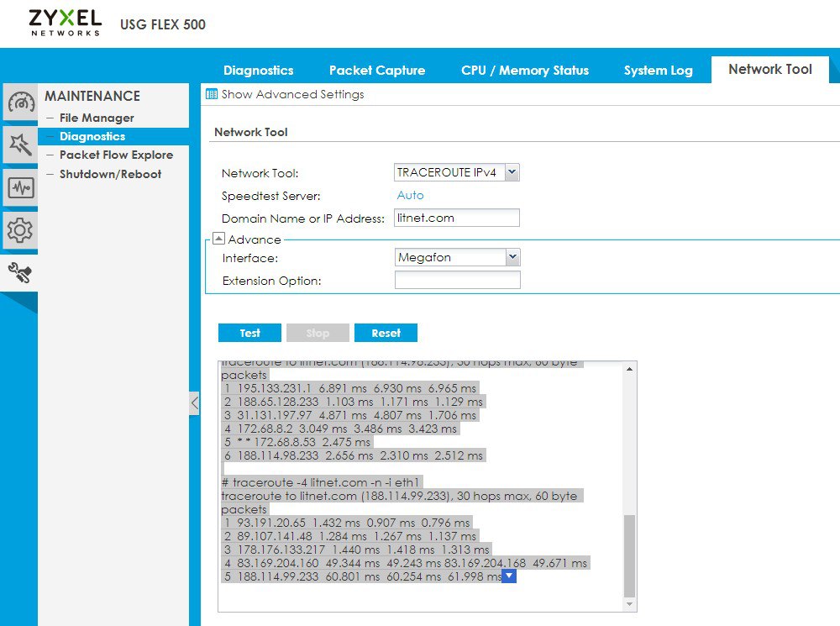Image resolution: width=840 pixels, height=626 pixels.
Task: Click the Test button
Action: click(249, 333)
